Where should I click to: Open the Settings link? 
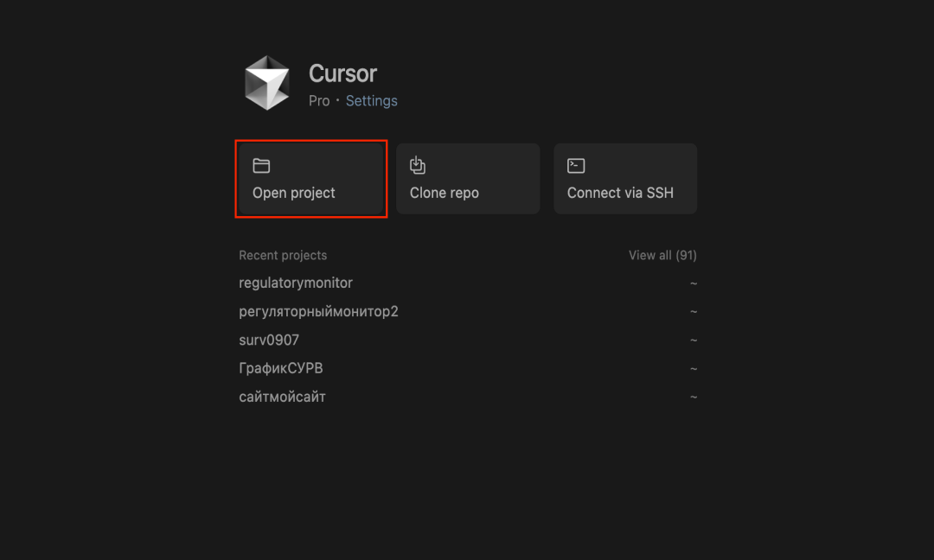[x=372, y=101]
